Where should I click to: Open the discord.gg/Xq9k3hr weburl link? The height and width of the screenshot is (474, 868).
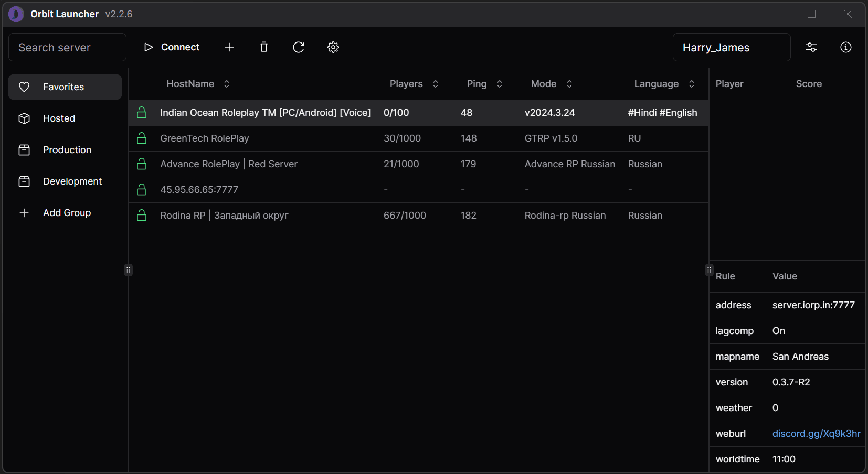pyautogui.click(x=816, y=434)
